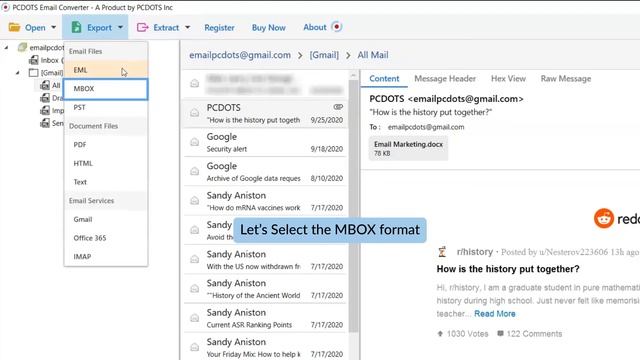Choose MBOX export format
This screenshot has width=640, height=360.
coord(106,89)
